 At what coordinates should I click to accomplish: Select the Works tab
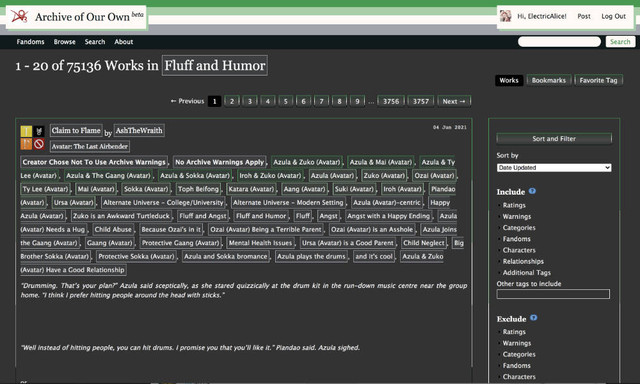pyautogui.click(x=509, y=80)
